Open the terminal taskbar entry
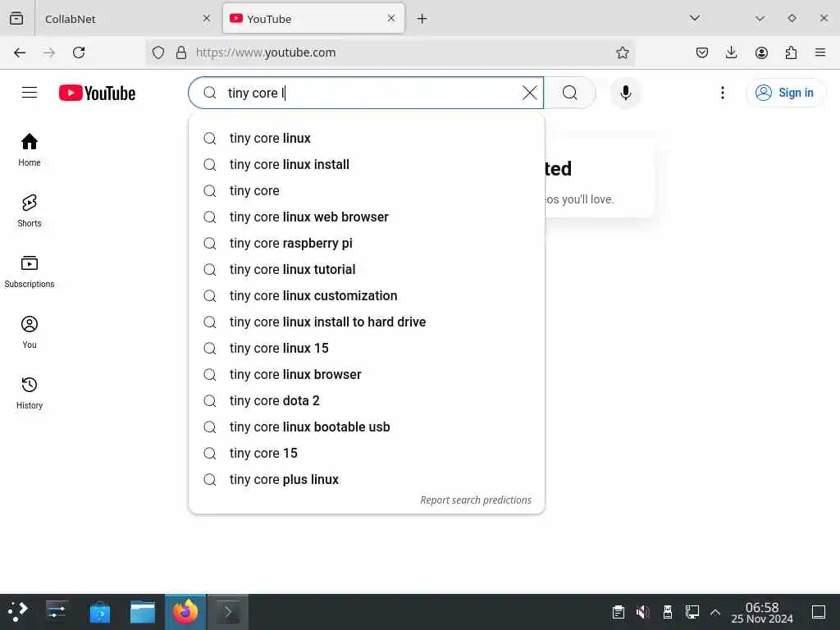The image size is (840, 630). tap(228, 612)
